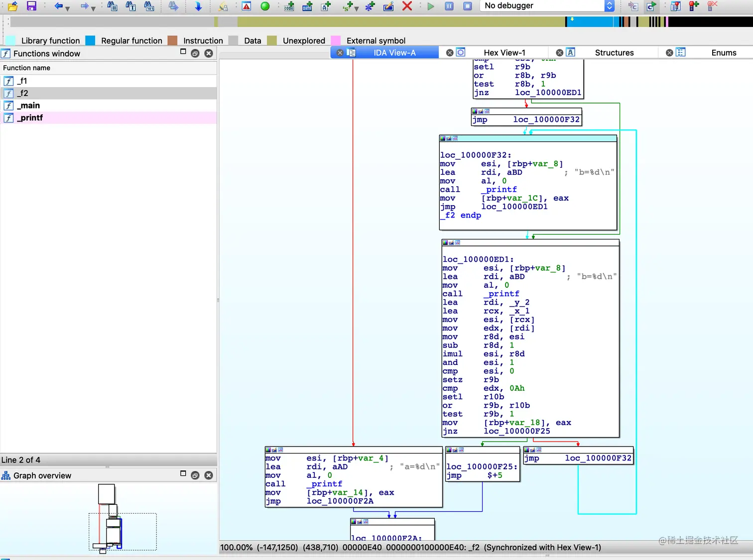The width and height of the screenshot is (753, 560).
Task: Click 'loc_100000F32:' label in the graph node
Action: [476, 155]
